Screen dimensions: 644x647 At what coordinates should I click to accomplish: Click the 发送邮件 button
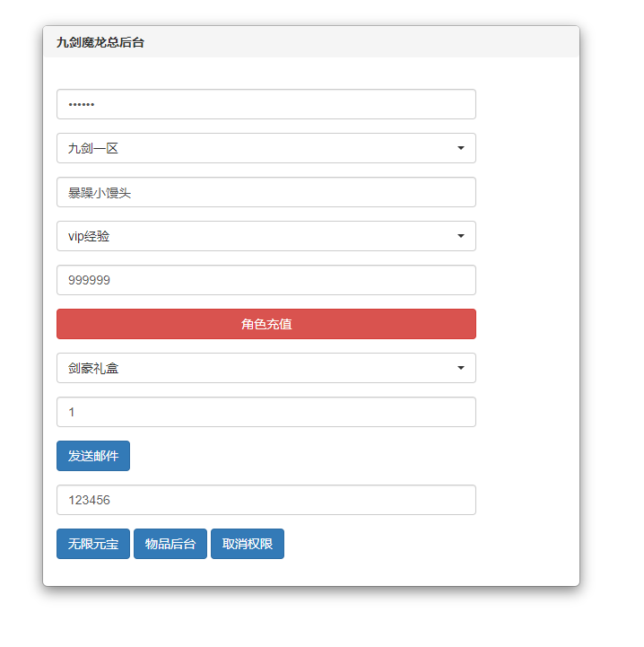(x=93, y=456)
